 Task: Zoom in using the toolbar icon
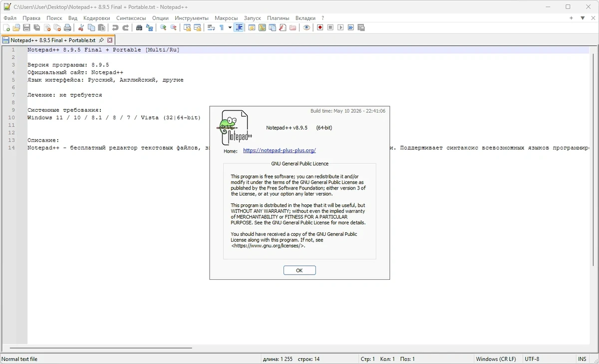[x=163, y=27]
